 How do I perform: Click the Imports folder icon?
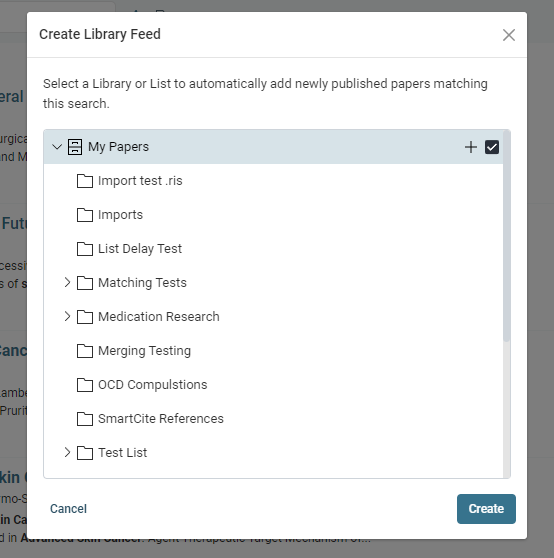(85, 215)
